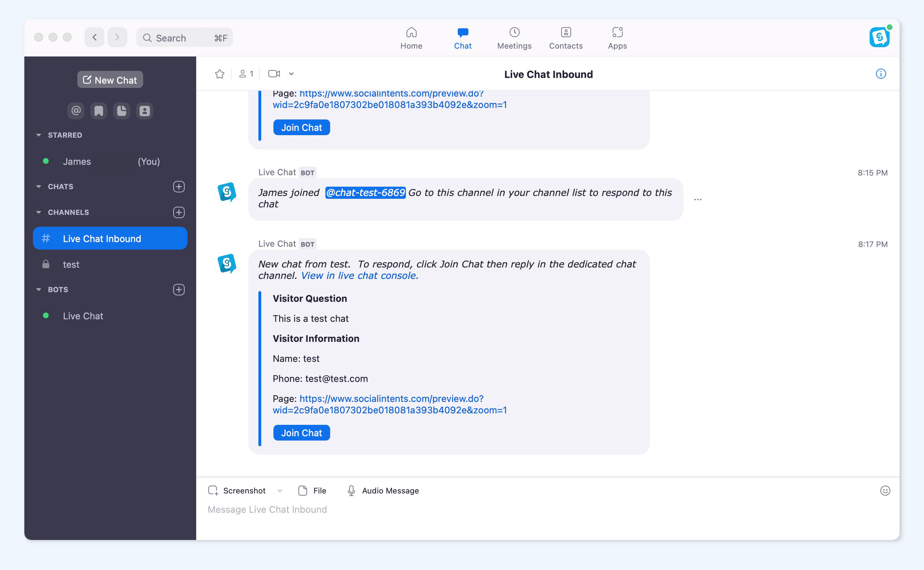The image size is (924, 570).
Task: Expand the Channels section
Action: pyautogui.click(x=38, y=212)
